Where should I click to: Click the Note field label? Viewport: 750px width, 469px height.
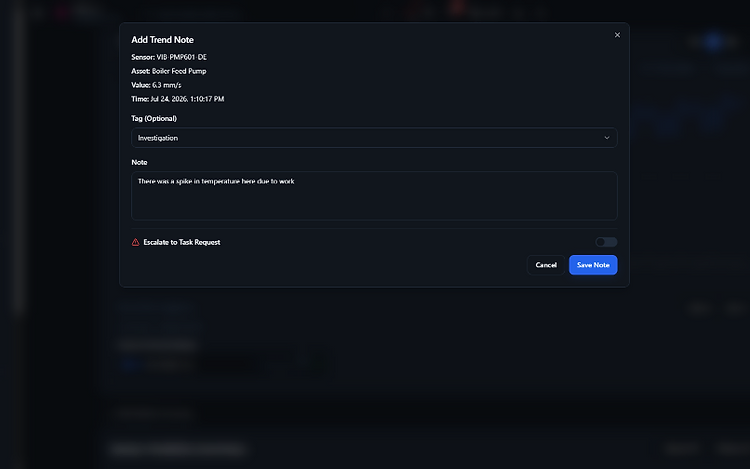139,163
